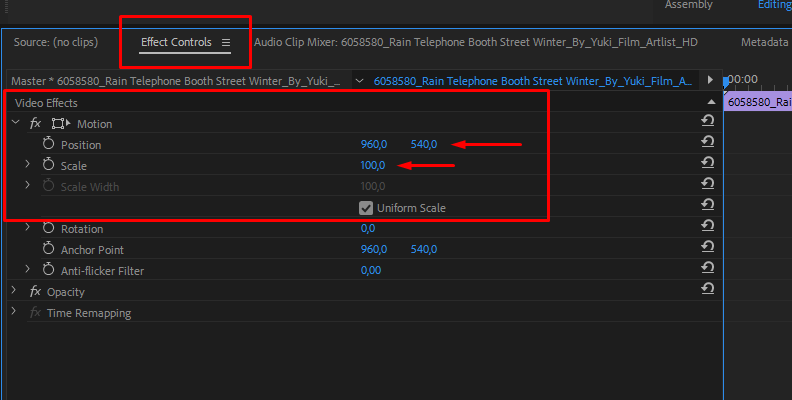
Task: Switch to the Assembly workspace
Action: (688, 5)
